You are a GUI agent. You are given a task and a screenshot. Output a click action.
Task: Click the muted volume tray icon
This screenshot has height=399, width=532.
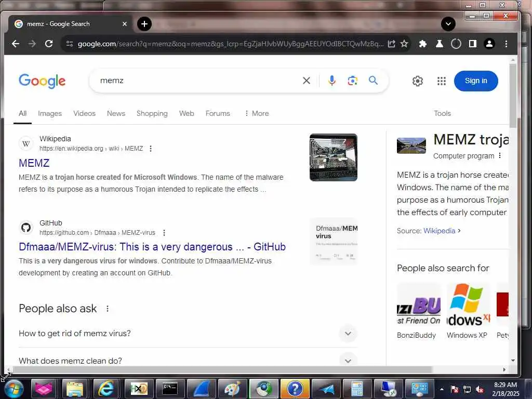click(x=480, y=389)
